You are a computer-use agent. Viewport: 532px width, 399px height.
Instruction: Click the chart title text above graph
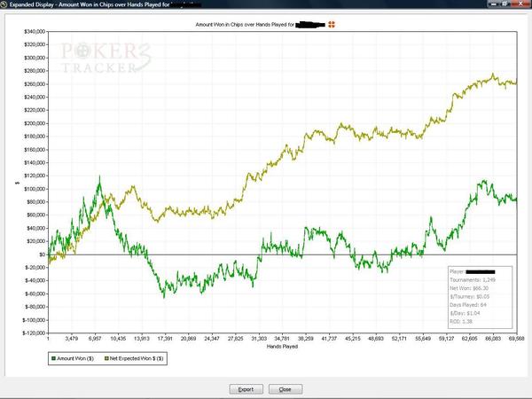click(245, 25)
